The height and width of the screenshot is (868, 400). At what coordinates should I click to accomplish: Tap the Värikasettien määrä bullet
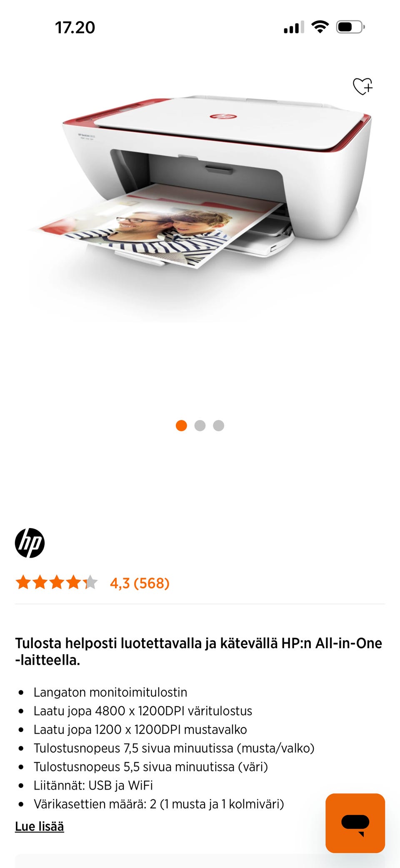(159, 804)
